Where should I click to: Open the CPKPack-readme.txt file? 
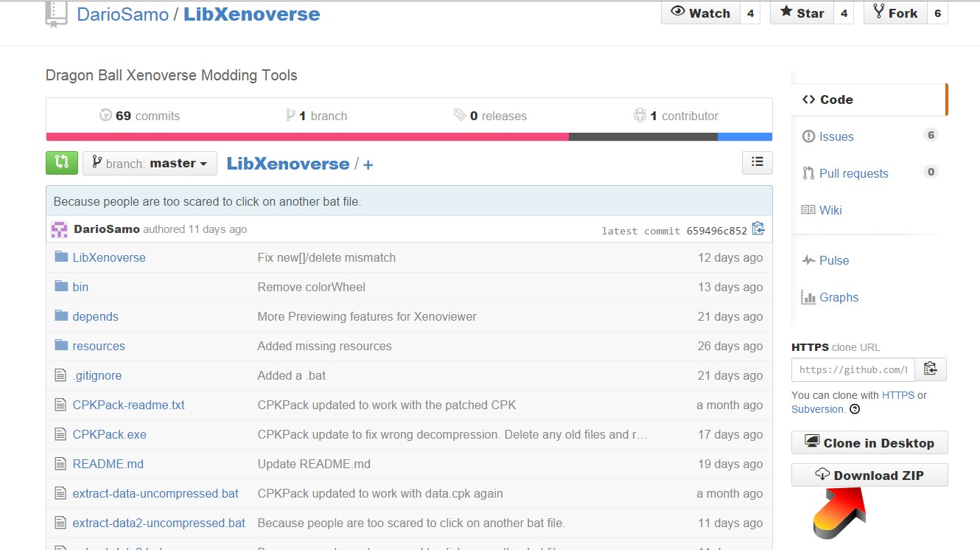[128, 405]
